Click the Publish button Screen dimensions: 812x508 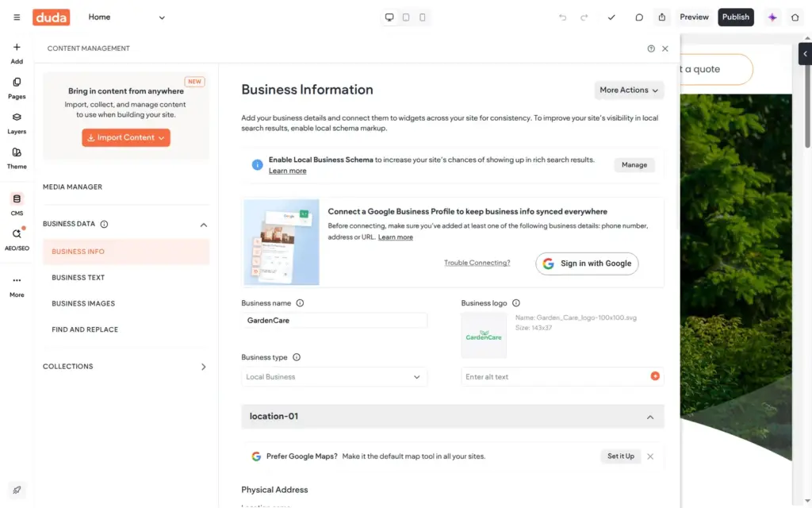pos(735,17)
